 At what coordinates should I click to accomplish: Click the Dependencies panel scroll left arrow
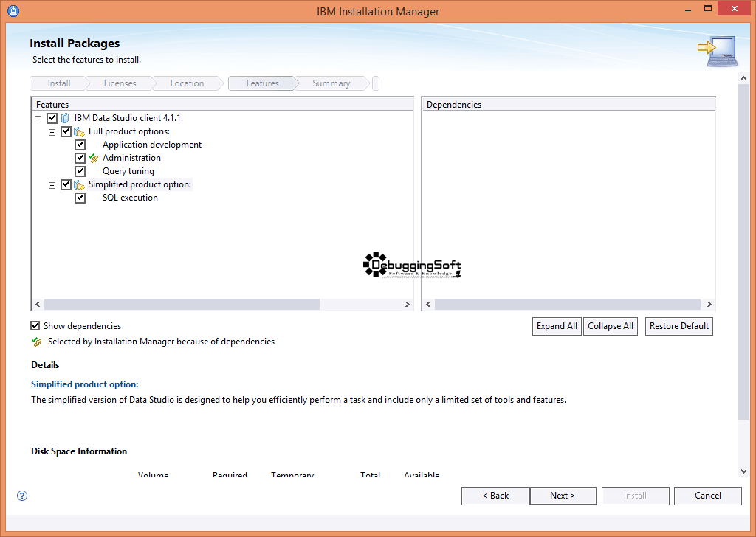click(428, 305)
